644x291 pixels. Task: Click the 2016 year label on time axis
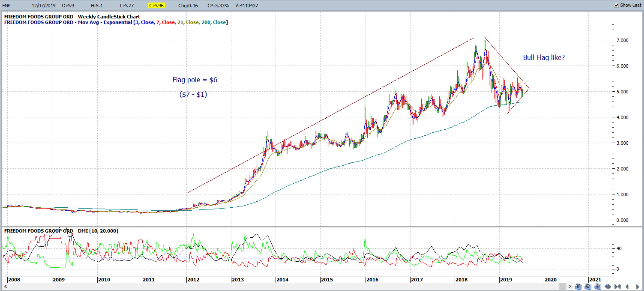(x=372, y=280)
